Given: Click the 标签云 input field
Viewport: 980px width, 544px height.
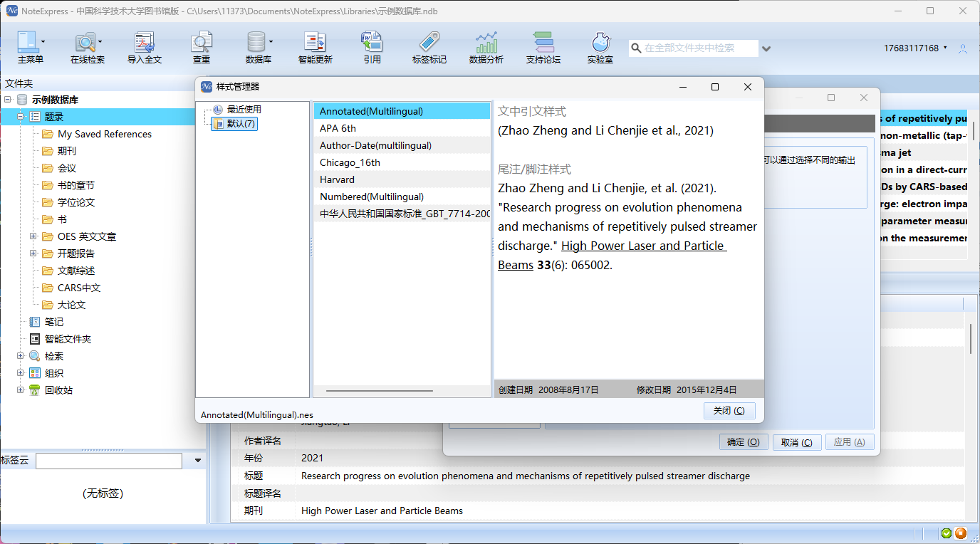Looking at the screenshot, I should point(109,461).
